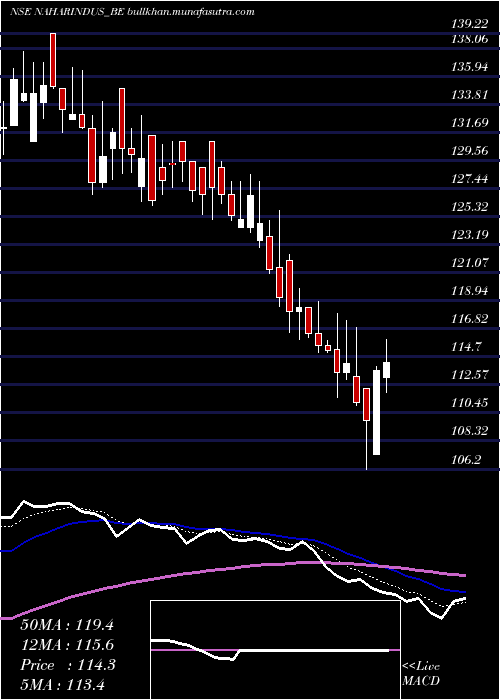Click the 112.57 price axis label

tap(472, 375)
